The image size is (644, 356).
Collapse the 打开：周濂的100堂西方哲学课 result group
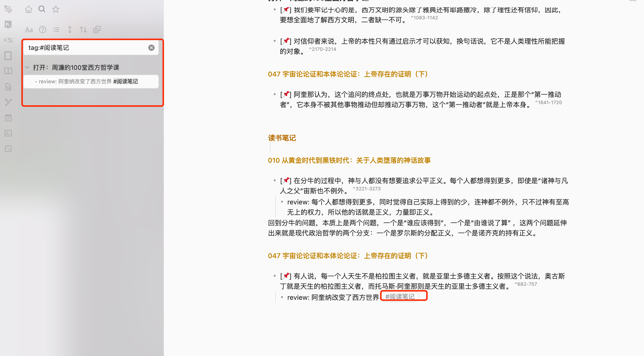tap(28, 67)
